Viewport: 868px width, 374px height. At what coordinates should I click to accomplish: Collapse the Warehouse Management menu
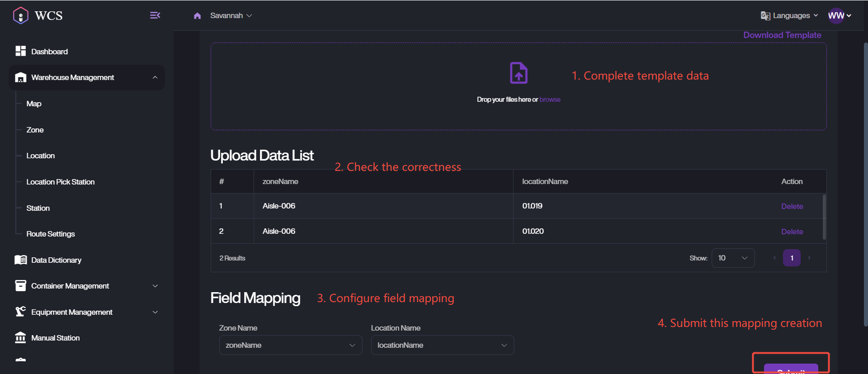[x=155, y=77]
